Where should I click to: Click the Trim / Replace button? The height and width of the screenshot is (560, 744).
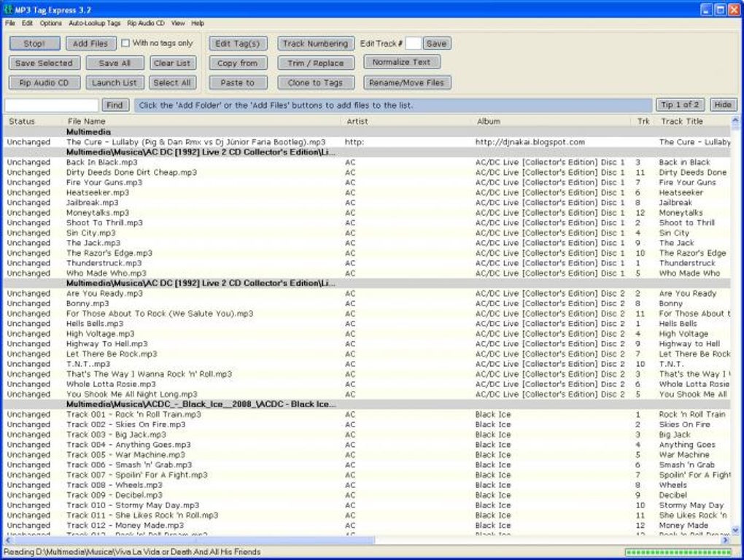(x=316, y=63)
